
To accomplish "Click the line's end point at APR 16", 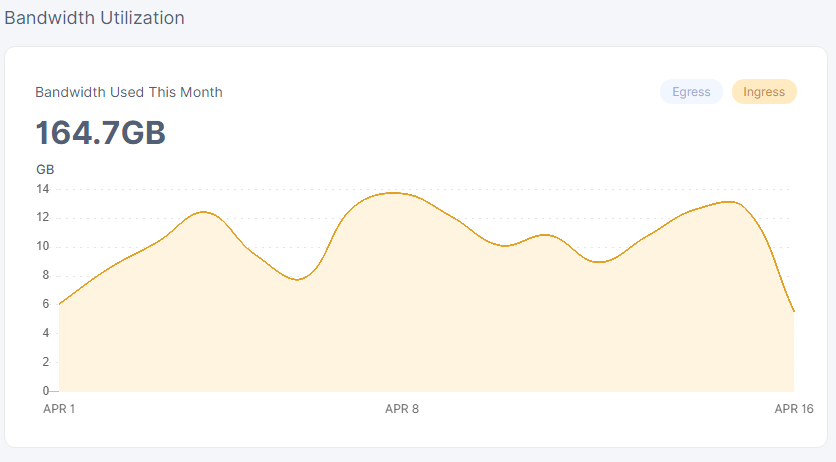I will click(794, 312).
